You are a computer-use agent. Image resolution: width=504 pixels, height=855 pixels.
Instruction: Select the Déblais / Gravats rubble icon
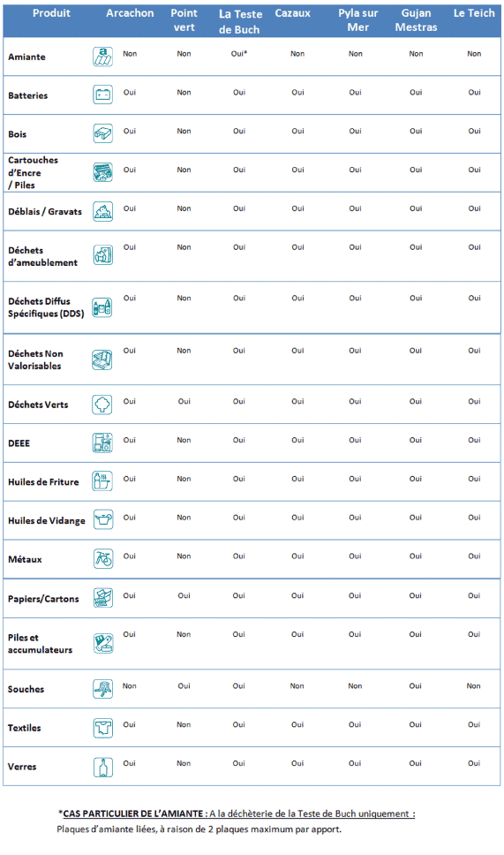102,211
